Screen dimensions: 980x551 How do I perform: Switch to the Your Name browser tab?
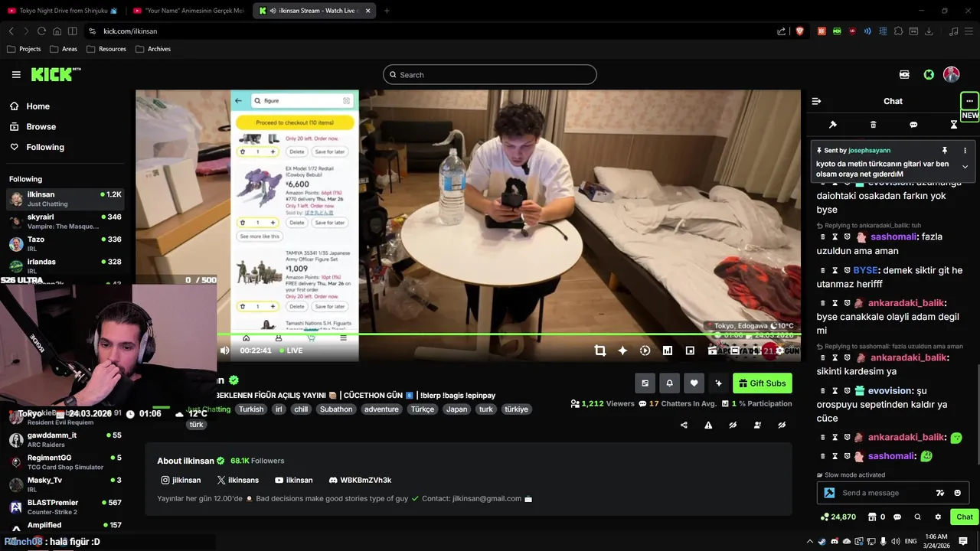pyautogui.click(x=188, y=11)
